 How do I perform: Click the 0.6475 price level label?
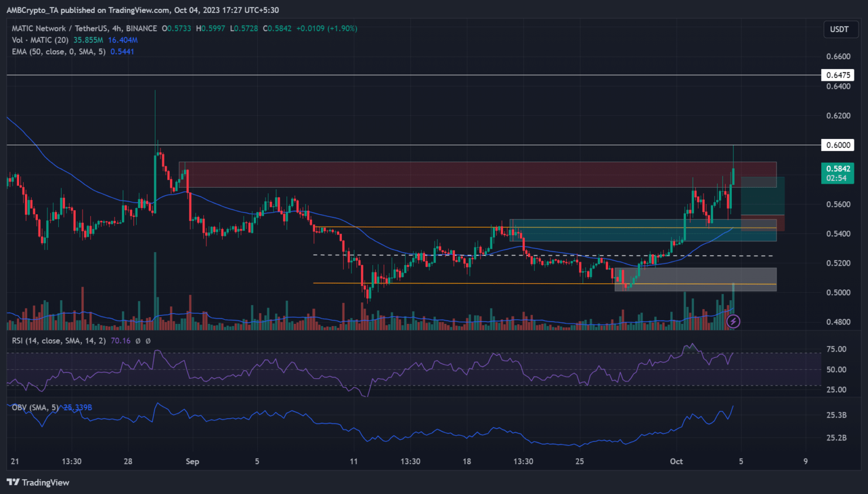point(837,75)
